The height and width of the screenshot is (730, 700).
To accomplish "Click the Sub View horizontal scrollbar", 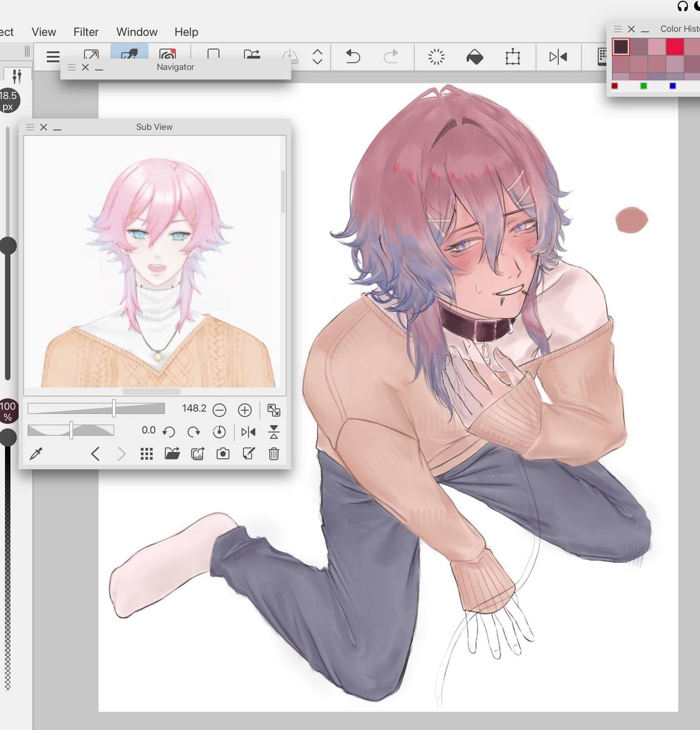I will pos(151,392).
